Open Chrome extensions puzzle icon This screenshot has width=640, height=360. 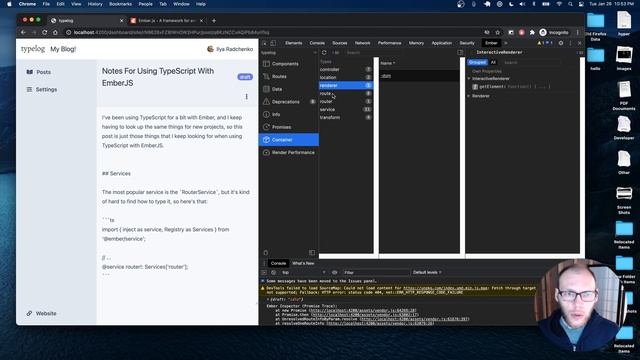532,32
